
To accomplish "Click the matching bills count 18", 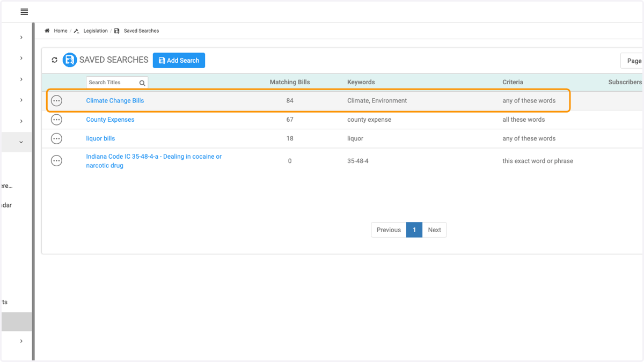I will [x=290, y=138].
